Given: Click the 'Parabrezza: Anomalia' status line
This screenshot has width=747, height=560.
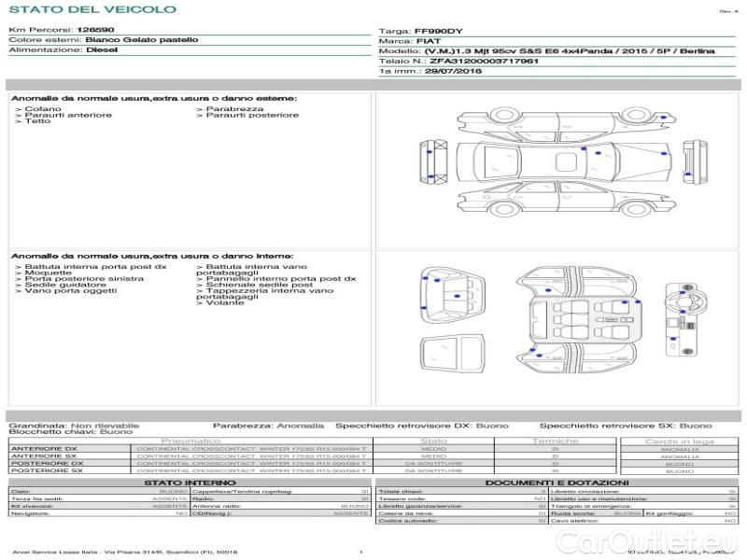Looking at the screenshot, I should pyautogui.click(x=268, y=426).
